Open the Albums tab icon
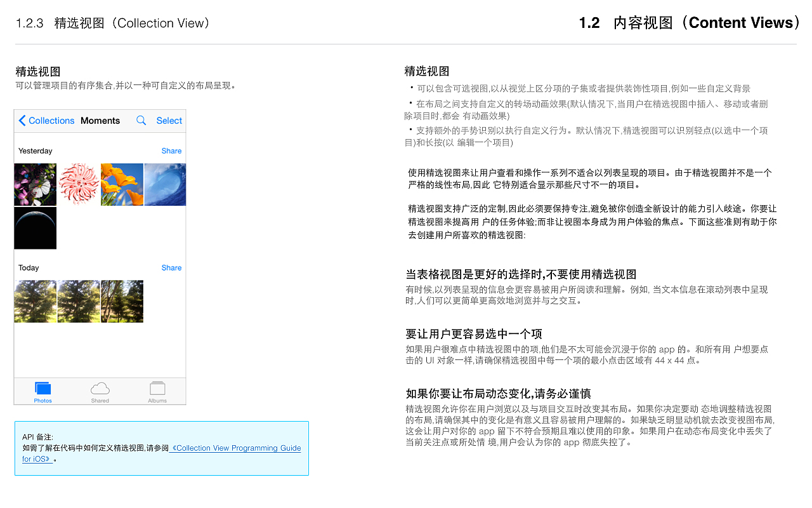The height and width of the screenshot is (508, 812). pos(157,389)
